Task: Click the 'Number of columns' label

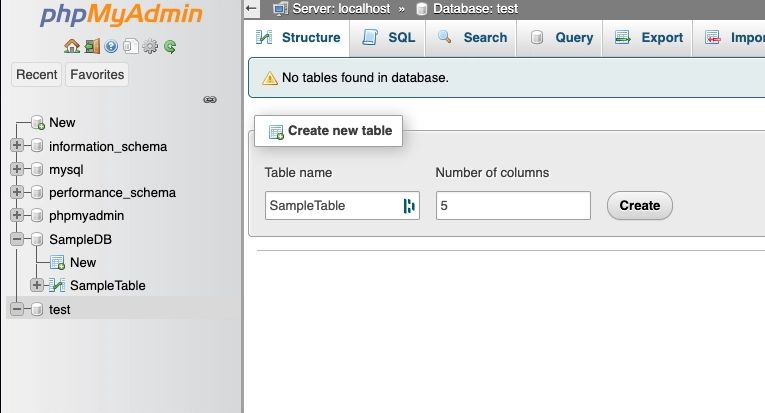Action: click(x=492, y=173)
